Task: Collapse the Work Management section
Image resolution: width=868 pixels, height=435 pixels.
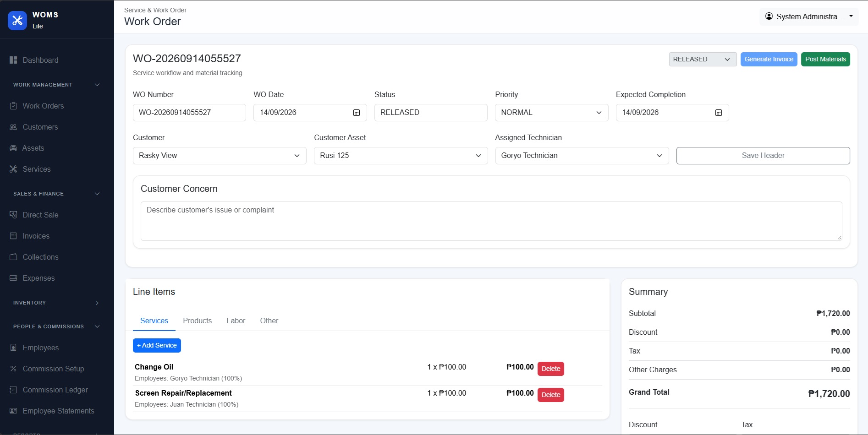Action: point(97,85)
